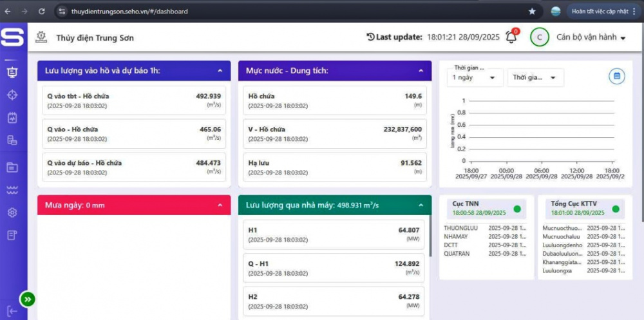The width and height of the screenshot is (644, 320).
Task: Click 'Hoàn tất việc cập nhật' browser button
Action: [x=600, y=11]
